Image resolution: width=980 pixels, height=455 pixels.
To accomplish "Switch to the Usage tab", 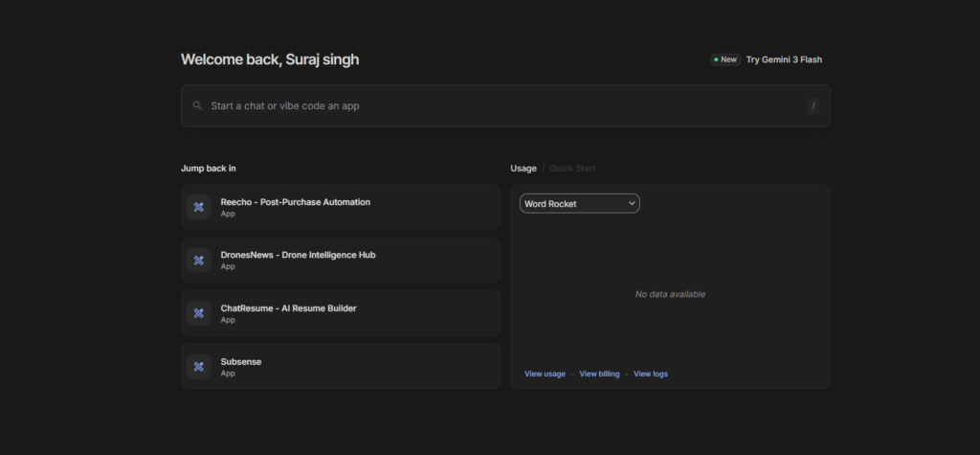I will (x=523, y=169).
